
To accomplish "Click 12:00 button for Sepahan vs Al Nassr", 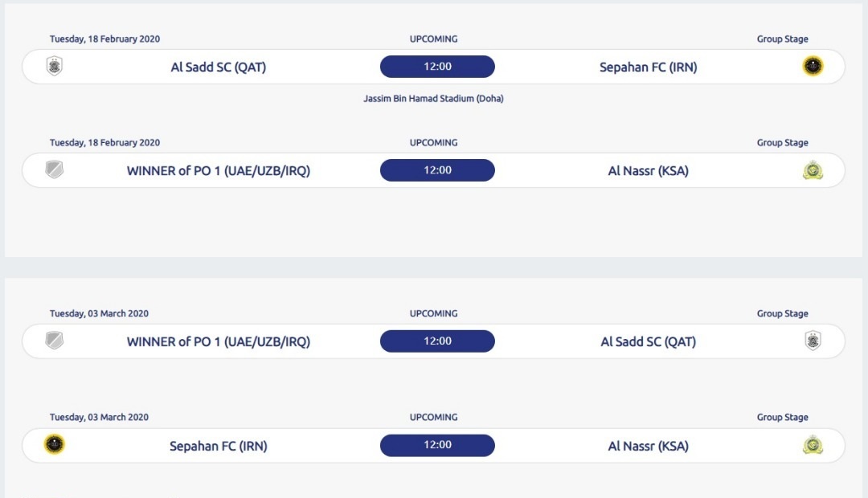I will (x=437, y=445).
